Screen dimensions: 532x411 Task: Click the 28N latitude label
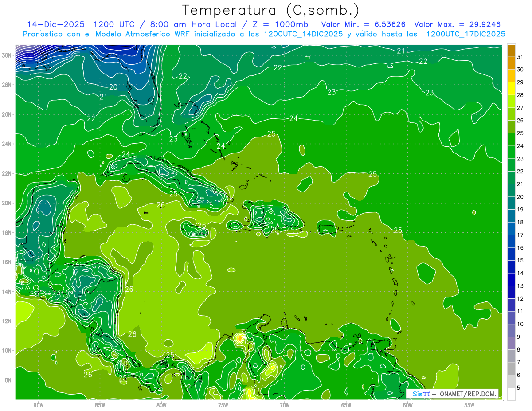[8, 85]
